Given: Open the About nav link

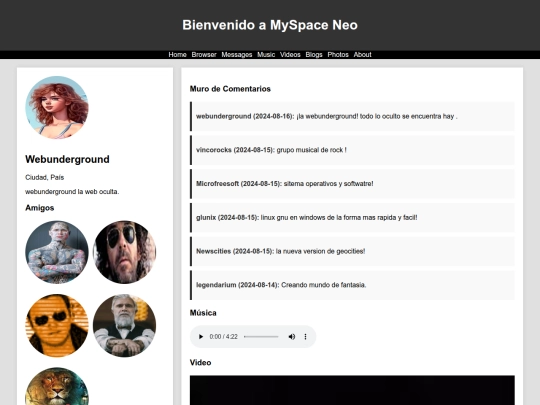Looking at the screenshot, I should (x=362, y=54).
